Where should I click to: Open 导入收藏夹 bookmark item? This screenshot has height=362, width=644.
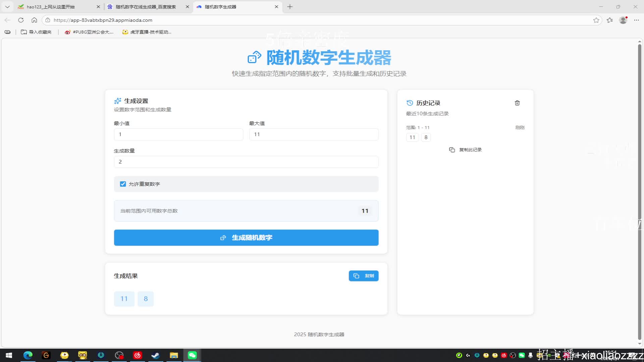coord(36,32)
